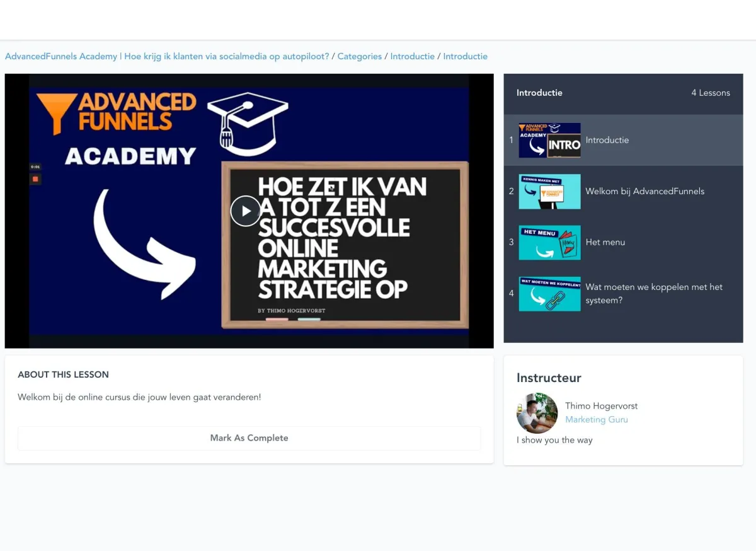Open lesson Welkom bij AdvancedFunnels

(x=645, y=191)
